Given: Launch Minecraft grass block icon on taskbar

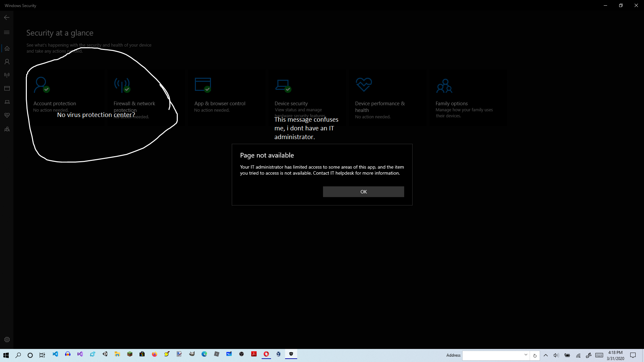Looking at the screenshot, I should click(x=130, y=354).
